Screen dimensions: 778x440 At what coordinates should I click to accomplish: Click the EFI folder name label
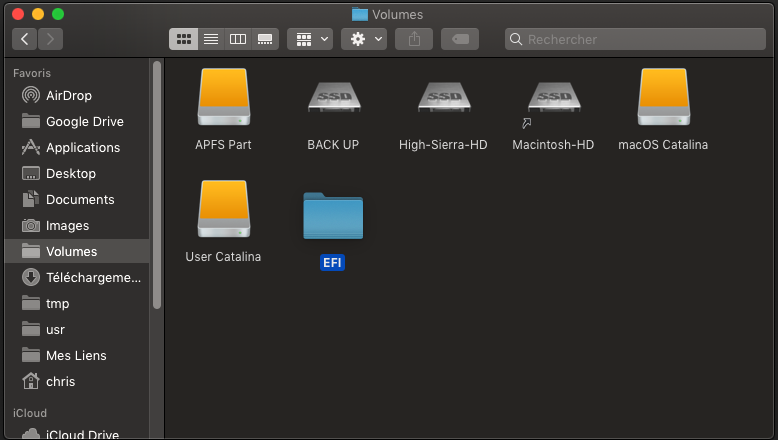pos(332,262)
